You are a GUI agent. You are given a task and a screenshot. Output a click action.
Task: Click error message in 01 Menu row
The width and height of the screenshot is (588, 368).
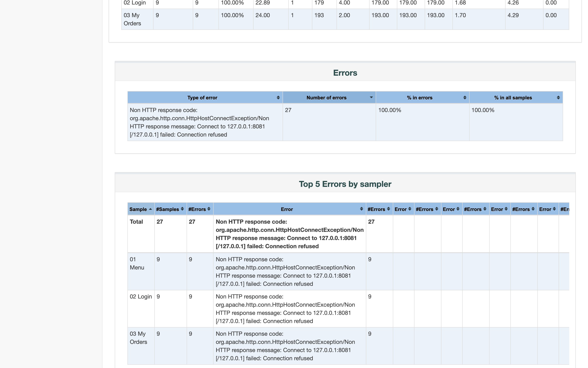285,271
